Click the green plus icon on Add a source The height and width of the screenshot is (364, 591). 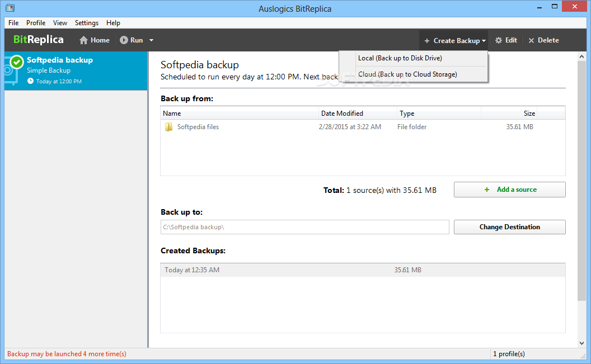[x=486, y=190]
